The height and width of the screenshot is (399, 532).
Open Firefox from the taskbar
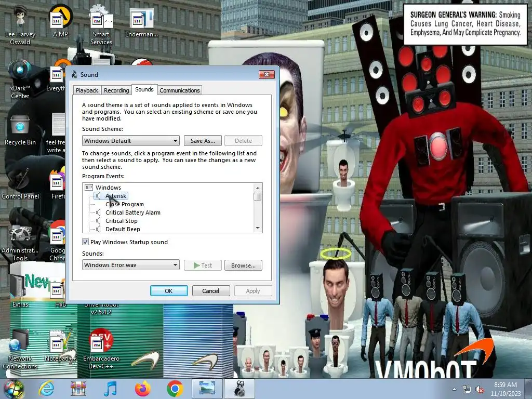tap(142, 389)
